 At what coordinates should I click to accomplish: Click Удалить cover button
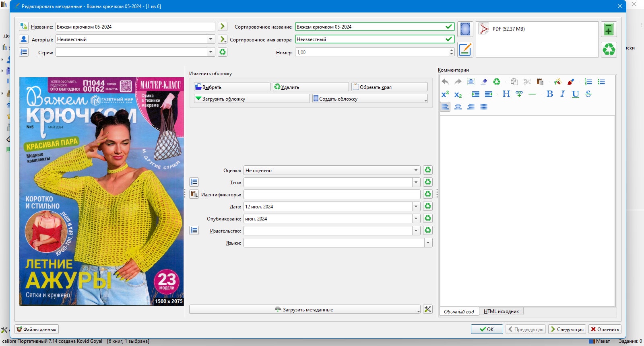(x=311, y=87)
